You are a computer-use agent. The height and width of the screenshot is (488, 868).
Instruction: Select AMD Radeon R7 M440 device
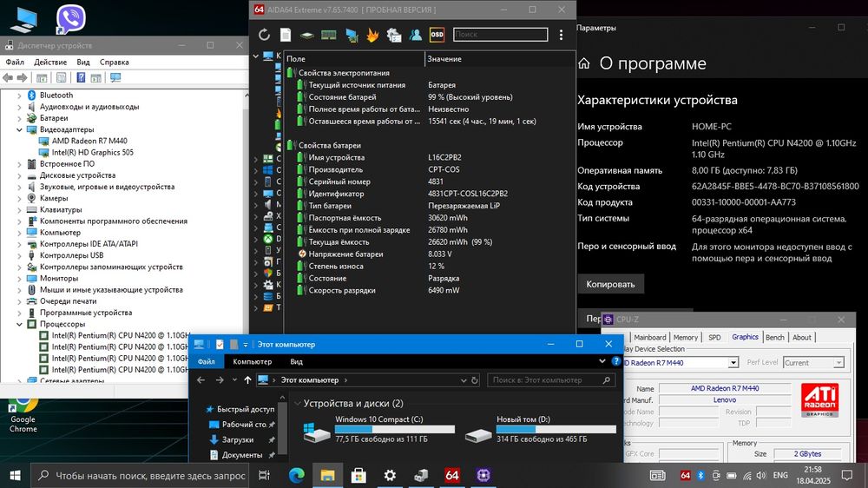[89, 141]
